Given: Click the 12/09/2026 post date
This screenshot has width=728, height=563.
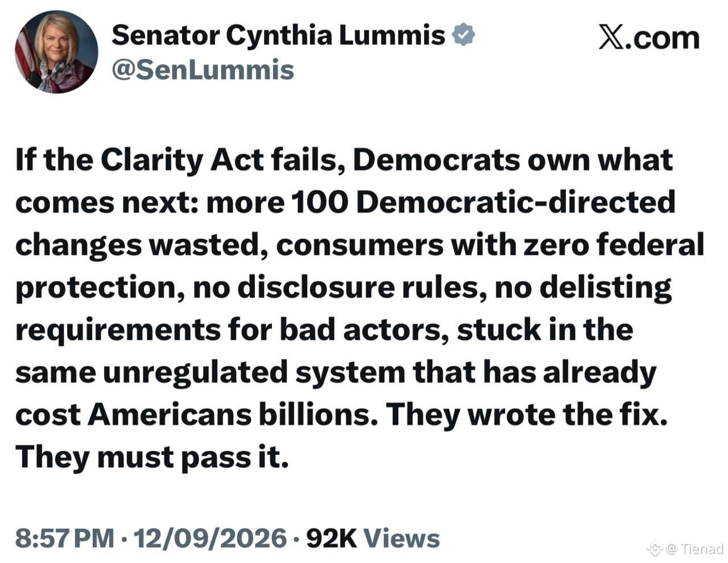Looking at the screenshot, I should pos(210,538).
